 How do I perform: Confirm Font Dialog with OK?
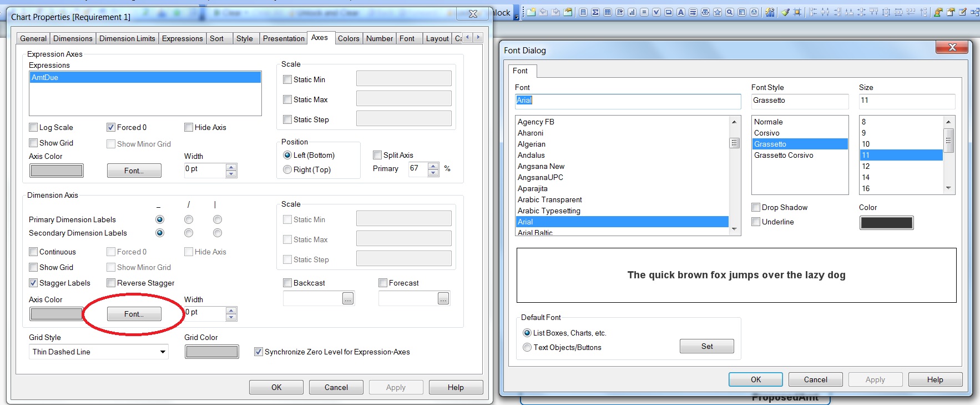coord(756,379)
